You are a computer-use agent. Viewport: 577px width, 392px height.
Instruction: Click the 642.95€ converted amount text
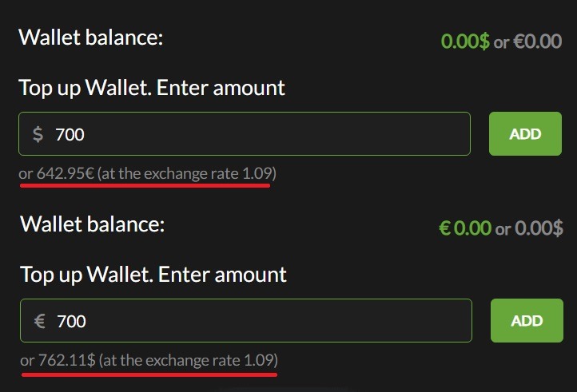click(66, 172)
